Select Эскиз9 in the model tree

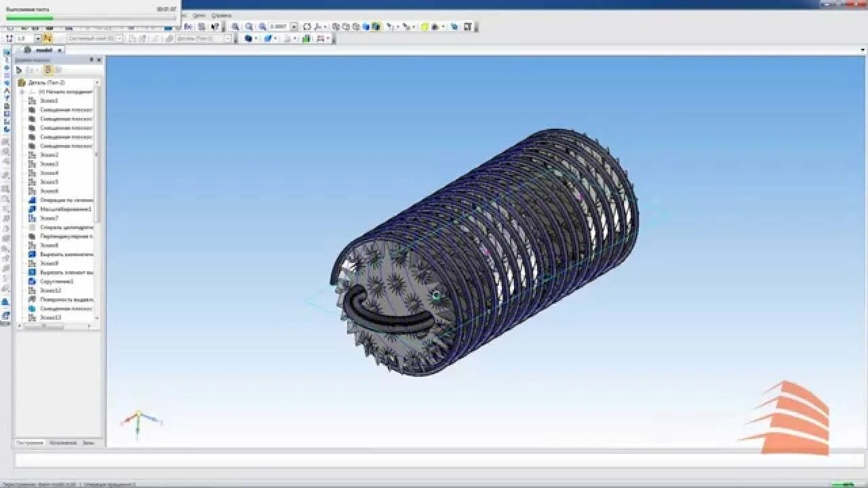click(48, 263)
